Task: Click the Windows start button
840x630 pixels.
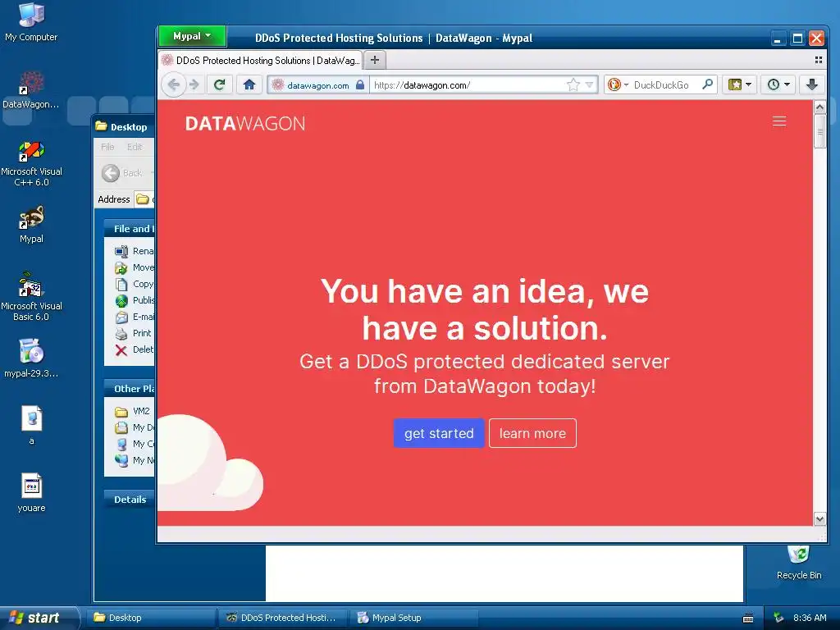Action: pos(38,618)
